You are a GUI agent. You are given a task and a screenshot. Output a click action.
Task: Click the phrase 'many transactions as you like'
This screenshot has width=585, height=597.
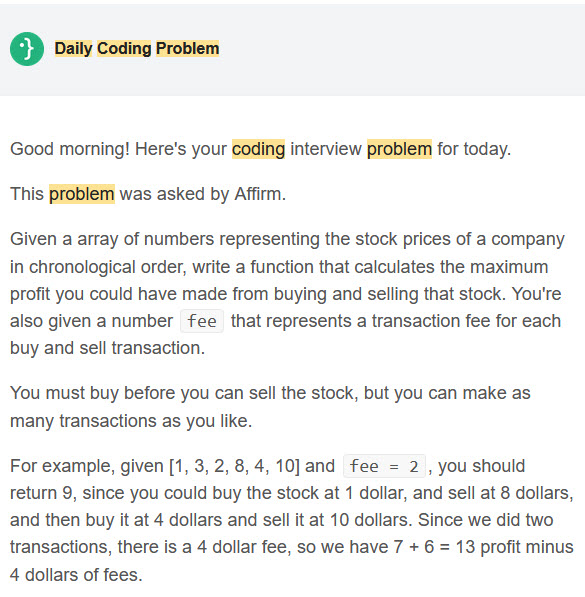click(x=130, y=421)
